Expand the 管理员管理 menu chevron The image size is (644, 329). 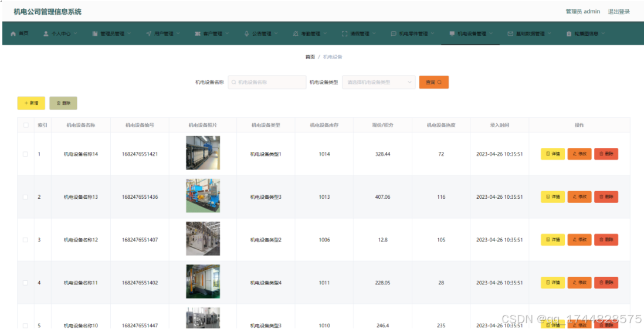pyautogui.click(x=129, y=33)
